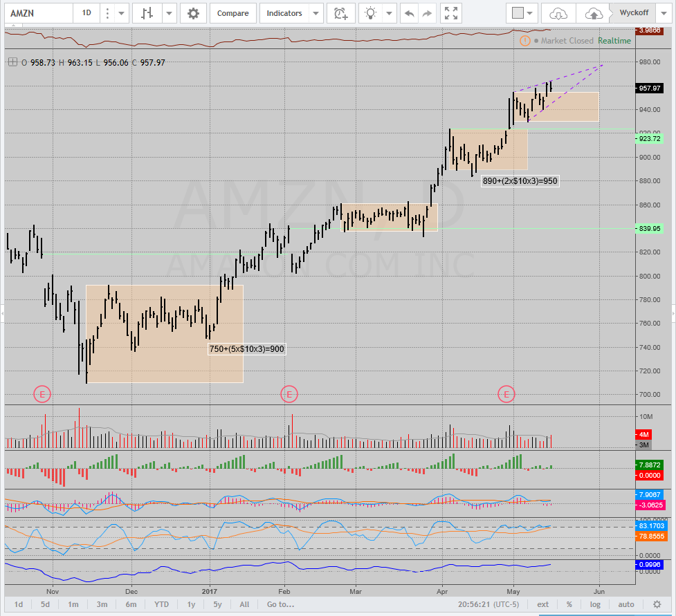The height and width of the screenshot is (616, 676).
Task: Select the YTD time range
Action: pos(161,604)
